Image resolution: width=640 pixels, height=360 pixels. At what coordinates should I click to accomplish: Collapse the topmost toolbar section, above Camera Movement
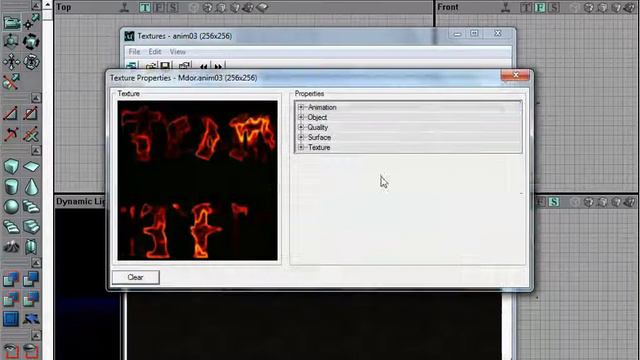click(x=36, y=5)
